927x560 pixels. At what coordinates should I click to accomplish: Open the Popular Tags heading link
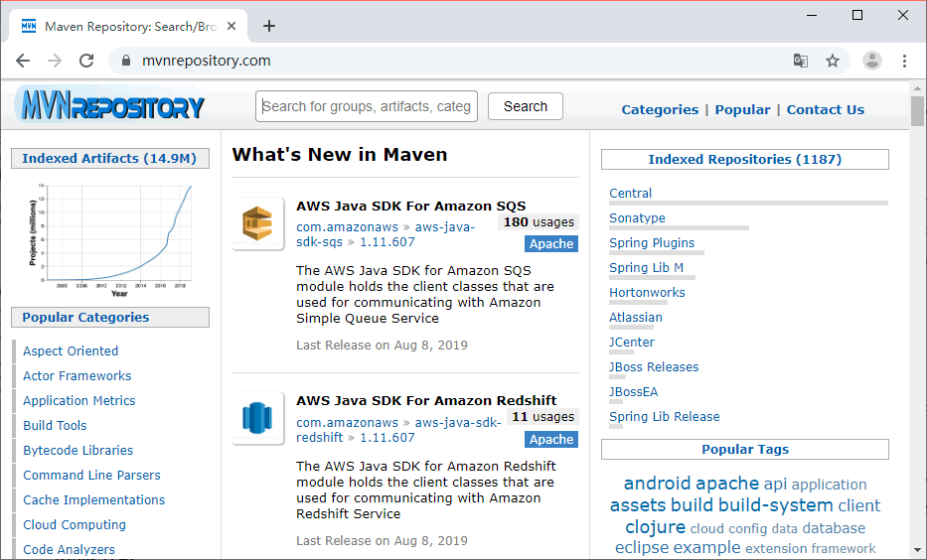(745, 450)
